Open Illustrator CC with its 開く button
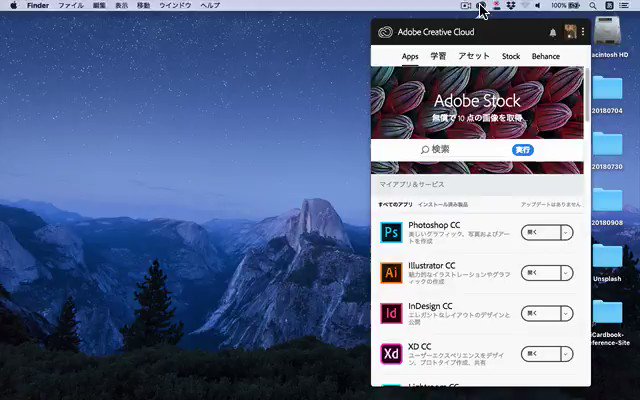This screenshot has width=640, height=400. tap(541, 273)
